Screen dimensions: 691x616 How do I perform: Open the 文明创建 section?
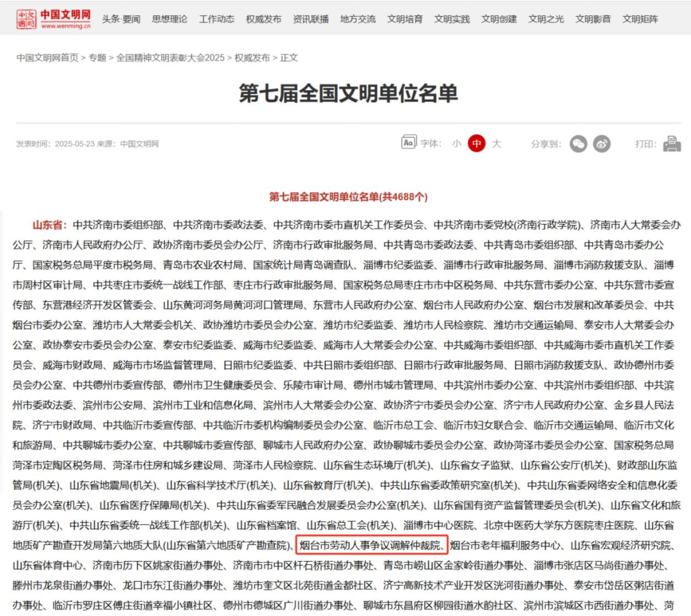pos(499,19)
